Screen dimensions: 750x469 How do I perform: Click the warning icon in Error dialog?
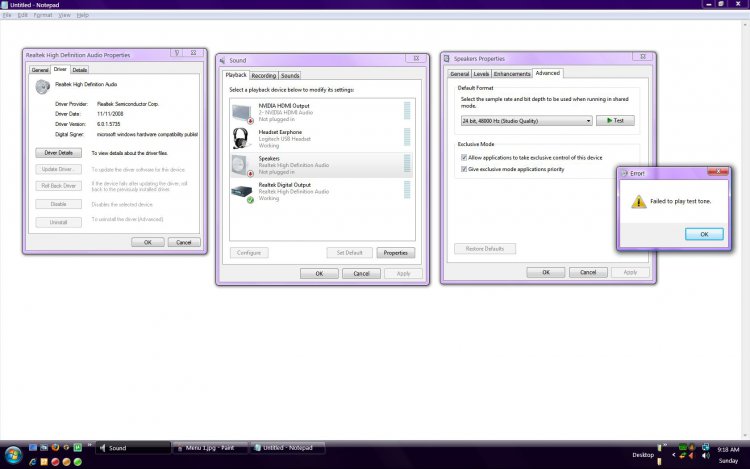coord(639,201)
